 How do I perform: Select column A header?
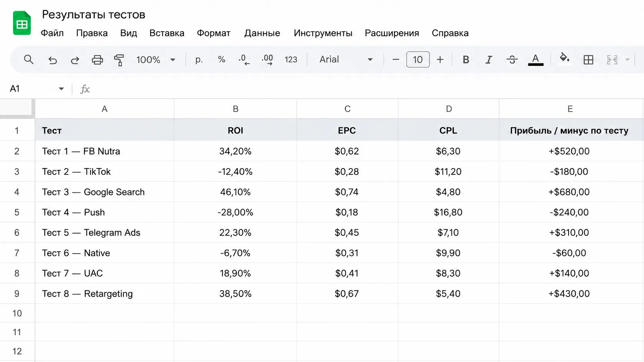pos(104,109)
